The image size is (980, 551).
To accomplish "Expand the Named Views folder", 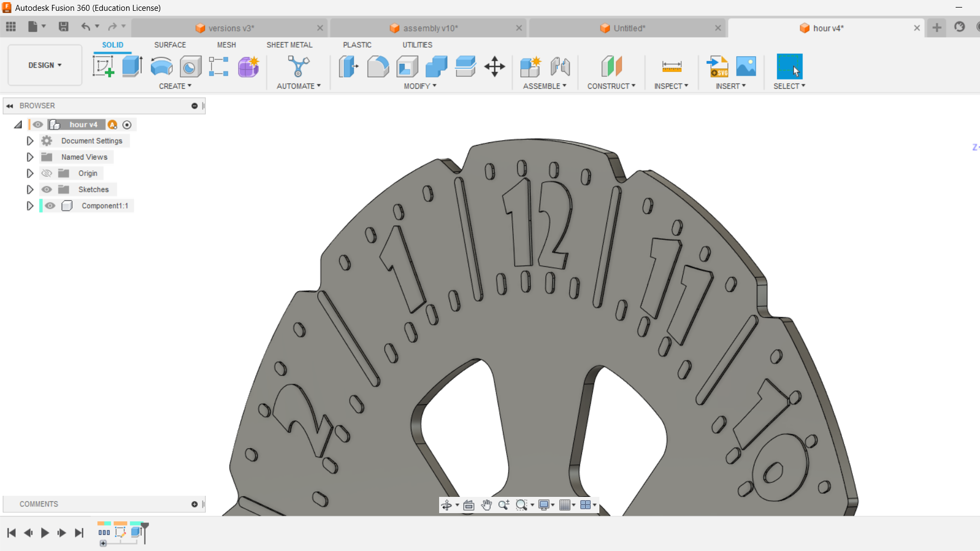I will (30, 157).
